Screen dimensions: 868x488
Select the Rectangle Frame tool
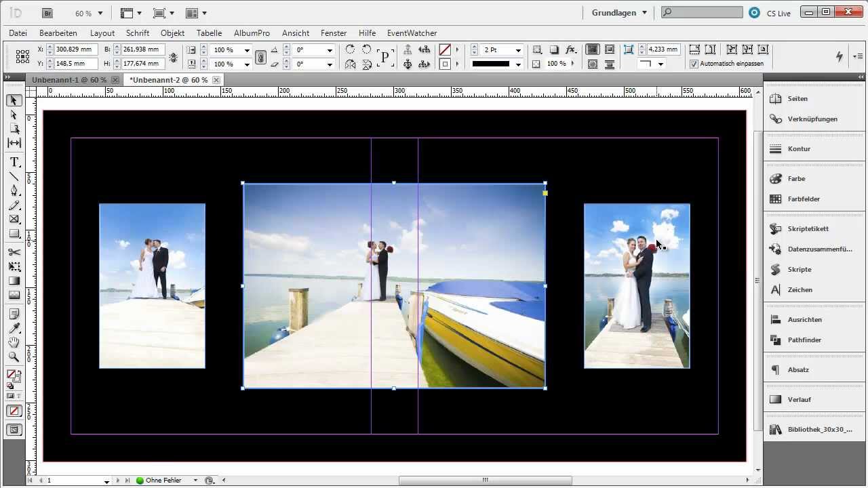coord(14,219)
